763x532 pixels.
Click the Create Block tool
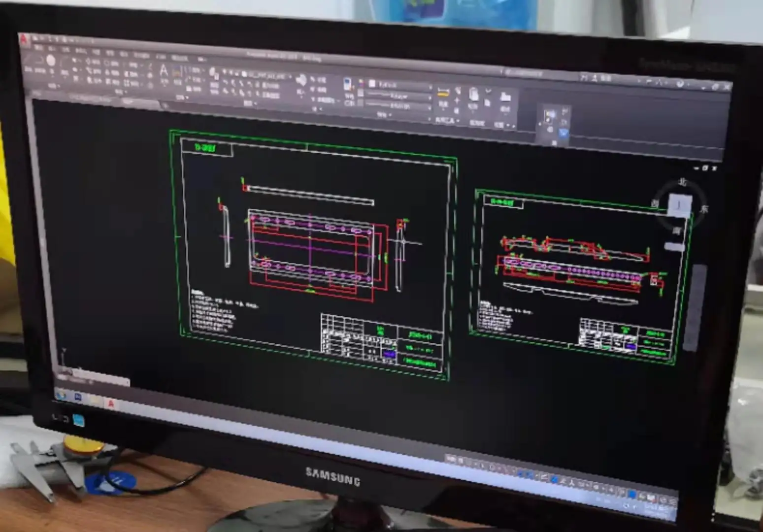point(318,79)
